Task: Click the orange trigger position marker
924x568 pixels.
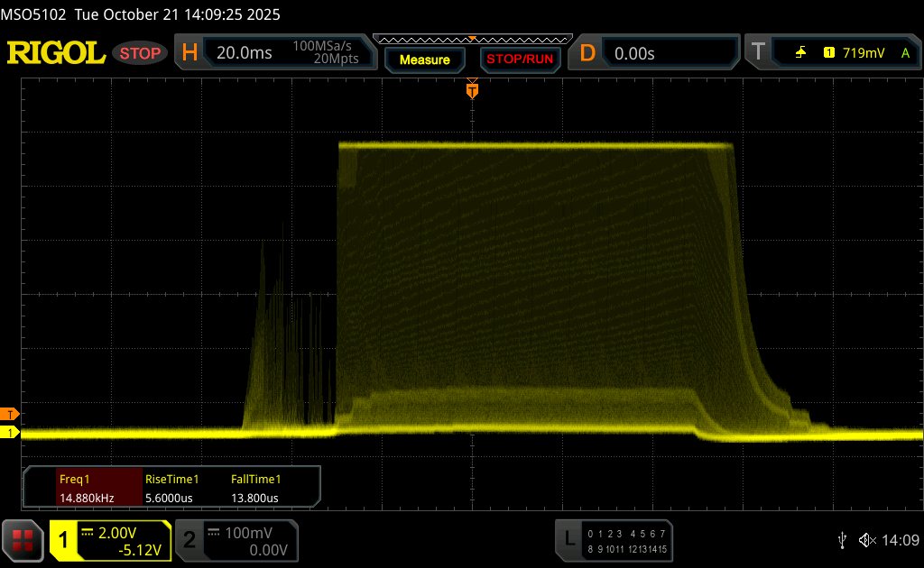Action: pos(471,90)
